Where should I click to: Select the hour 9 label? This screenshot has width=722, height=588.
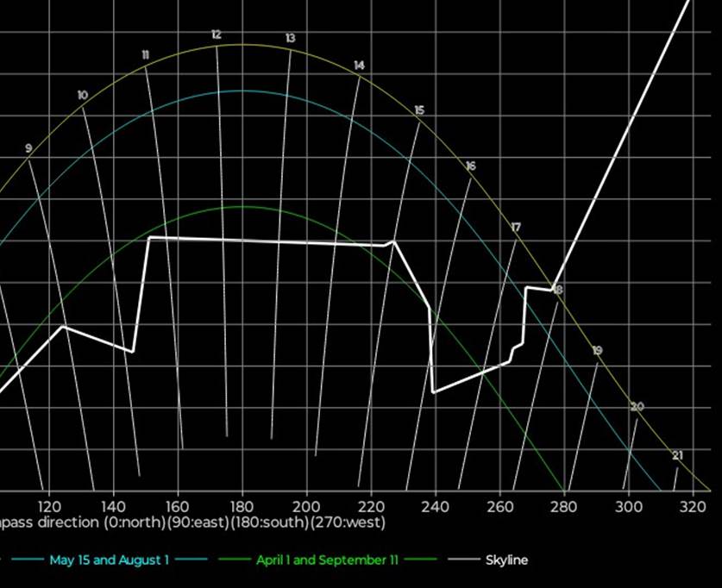tap(28, 149)
